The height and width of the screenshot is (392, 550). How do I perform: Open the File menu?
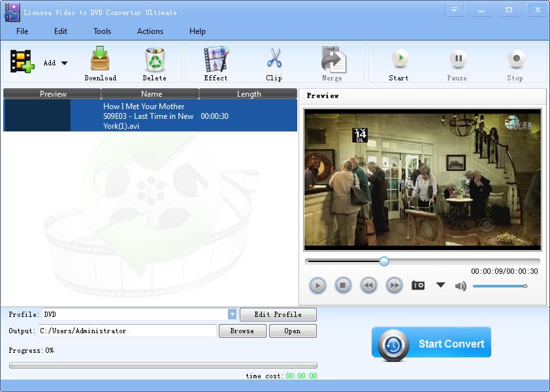pos(22,31)
